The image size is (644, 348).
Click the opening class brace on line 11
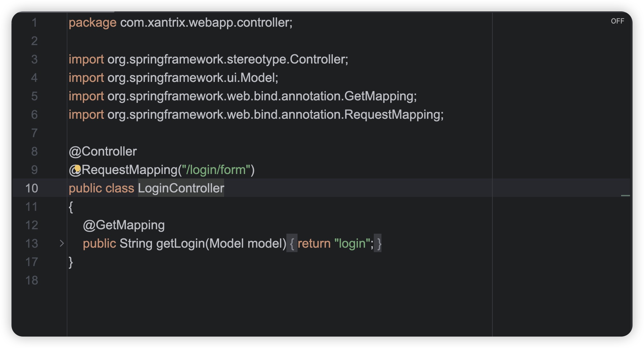[x=71, y=207]
